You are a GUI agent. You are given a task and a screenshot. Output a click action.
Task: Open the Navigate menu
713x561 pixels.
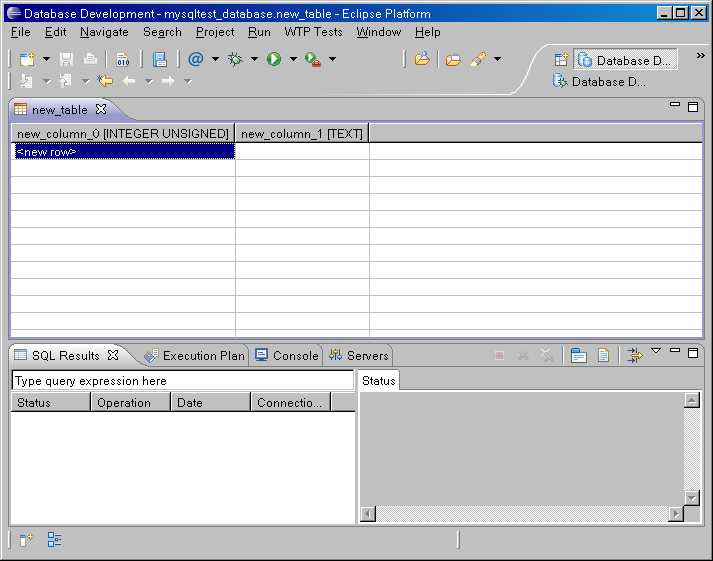coord(104,32)
